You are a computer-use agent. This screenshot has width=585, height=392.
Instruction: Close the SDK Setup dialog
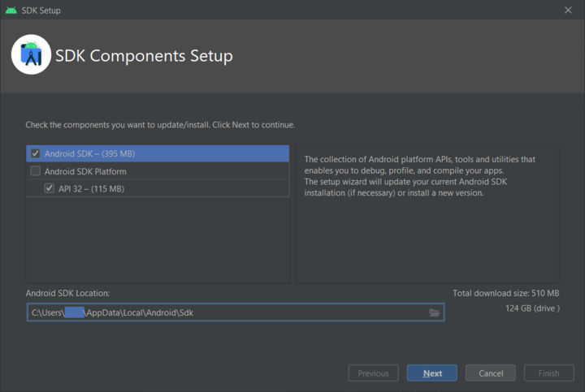[x=568, y=10]
